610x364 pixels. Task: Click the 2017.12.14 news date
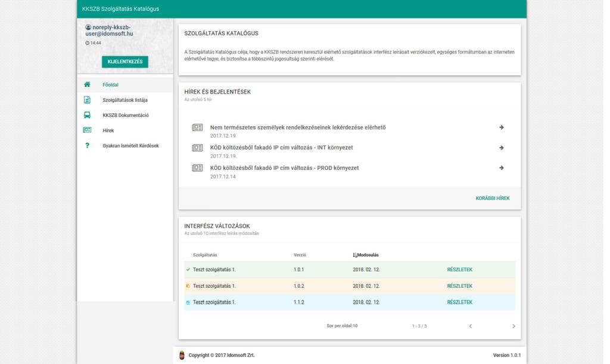[x=223, y=176]
